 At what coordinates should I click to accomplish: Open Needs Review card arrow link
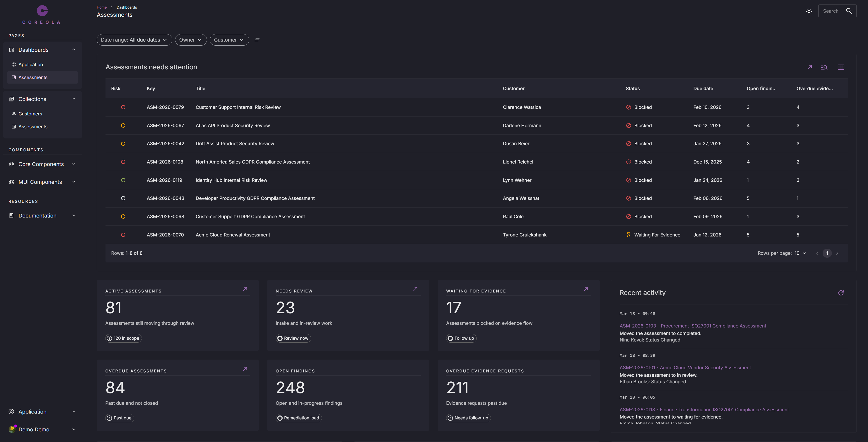tap(415, 289)
